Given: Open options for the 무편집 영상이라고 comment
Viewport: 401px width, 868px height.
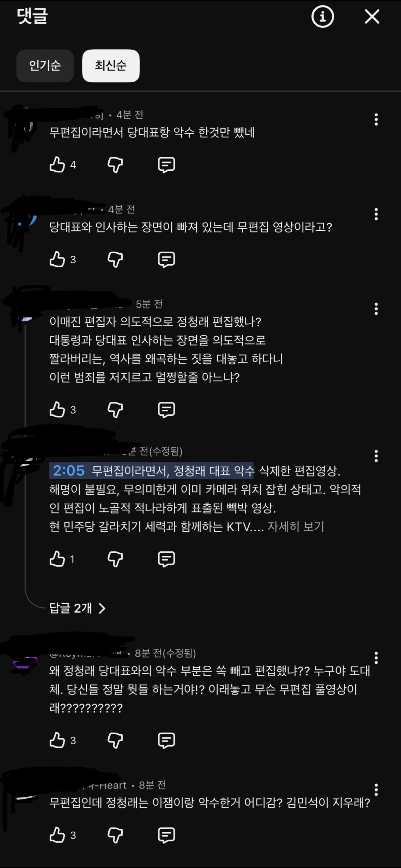Looking at the screenshot, I should click(x=376, y=214).
